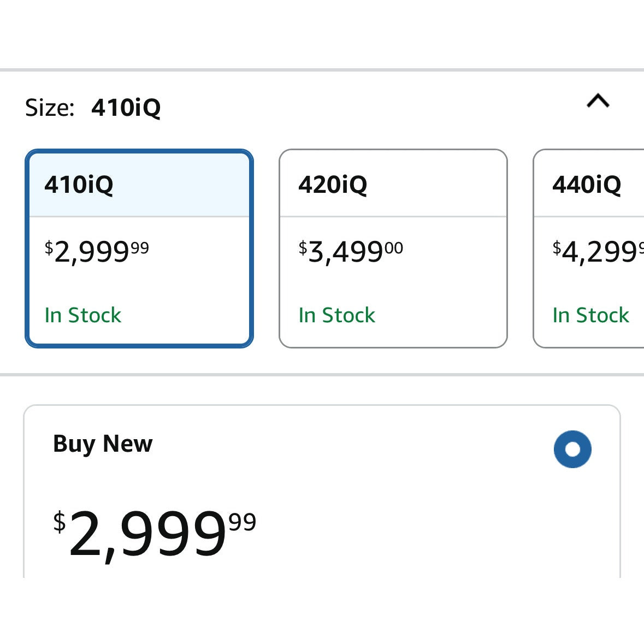Image resolution: width=644 pixels, height=644 pixels.
Task: Select the Buy New radio button
Action: point(572,449)
